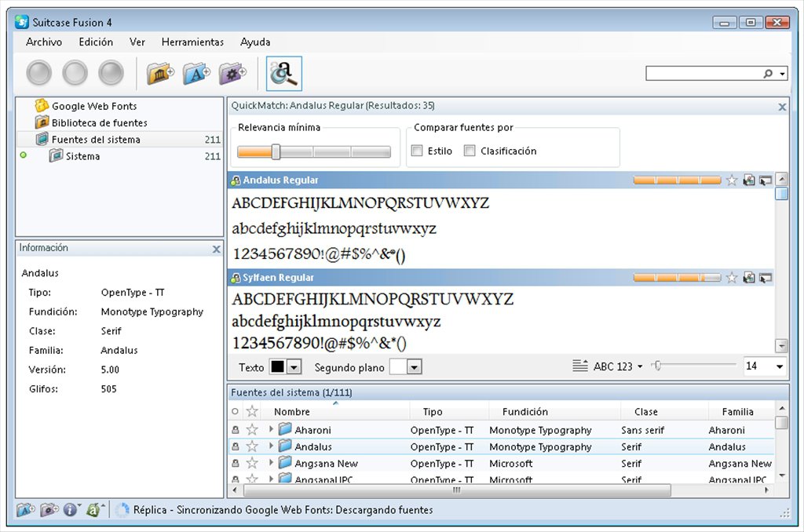804x532 pixels.
Task: Close the Información panel
Action: tap(217, 249)
